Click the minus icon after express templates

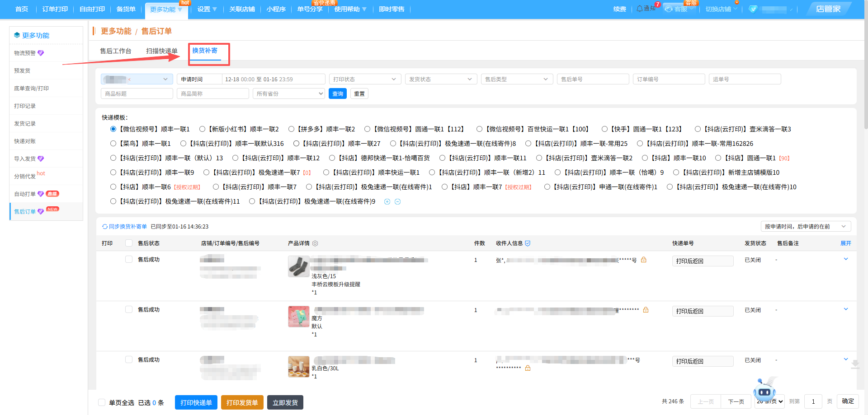[x=398, y=202]
